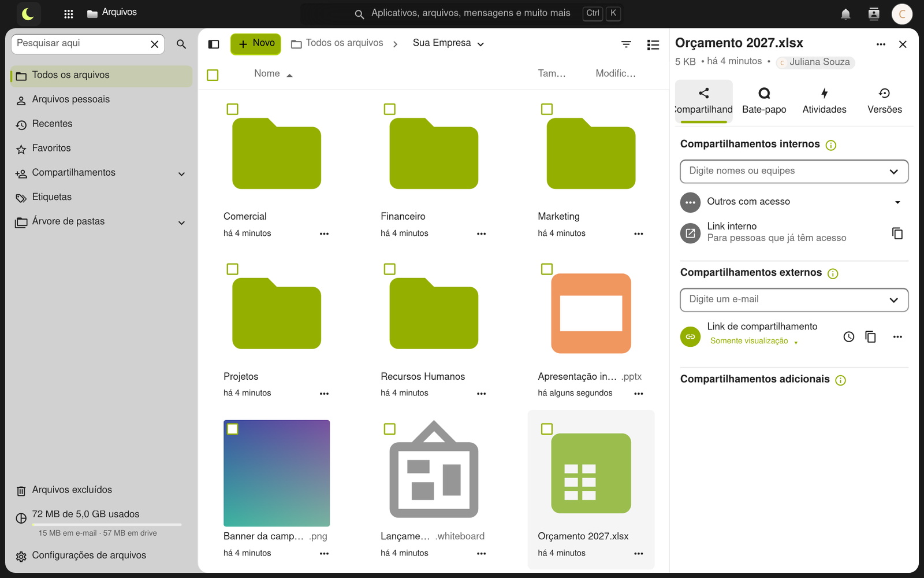Open Somente visualização permission dropdown
The height and width of the screenshot is (578, 924).
tap(754, 341)
